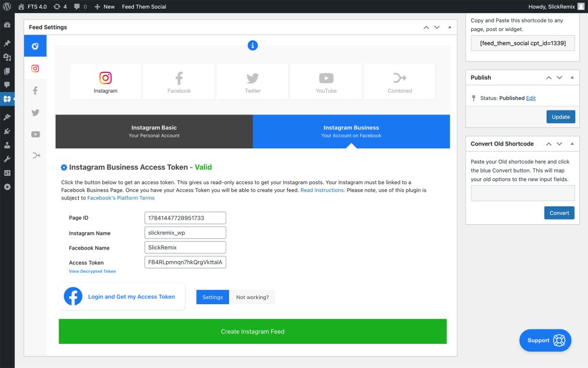Open Media icon in admin sidebar
Viewport: 588px width, 368px height.
(7, 57)
